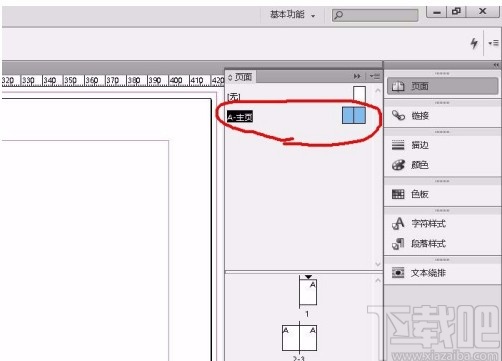The width and height of the screenshot is (502, 361).
Task: Click the paragraph styles pilcrow icon
Action: click(398, 244)
